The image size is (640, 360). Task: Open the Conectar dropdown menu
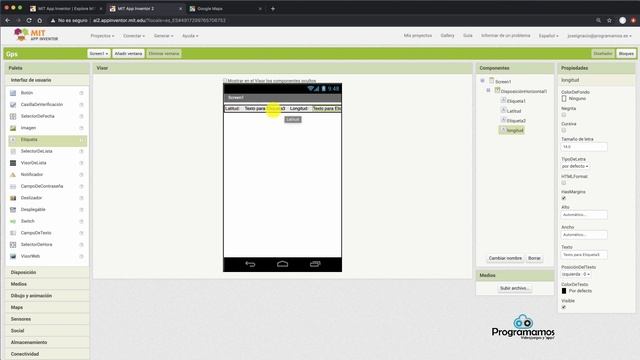coord(134,36)
